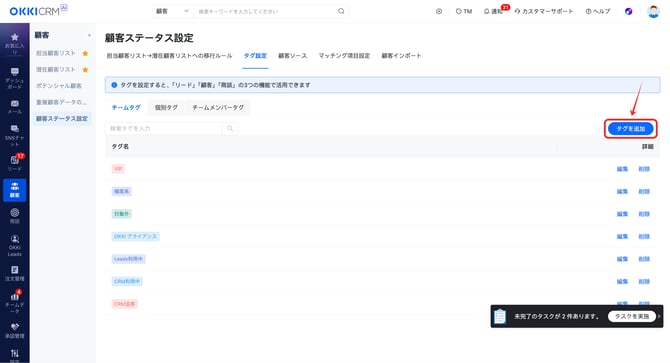Open 重複顧客データの… in the side panel
Viewport: 670px width, 363px height.
click(x=61, y=102)
